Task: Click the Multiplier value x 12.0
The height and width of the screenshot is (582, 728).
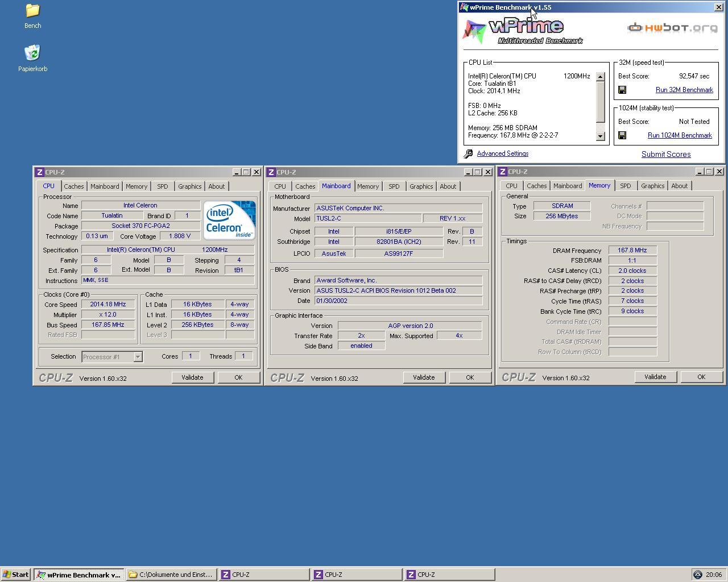Action: (x=108, y=314)
